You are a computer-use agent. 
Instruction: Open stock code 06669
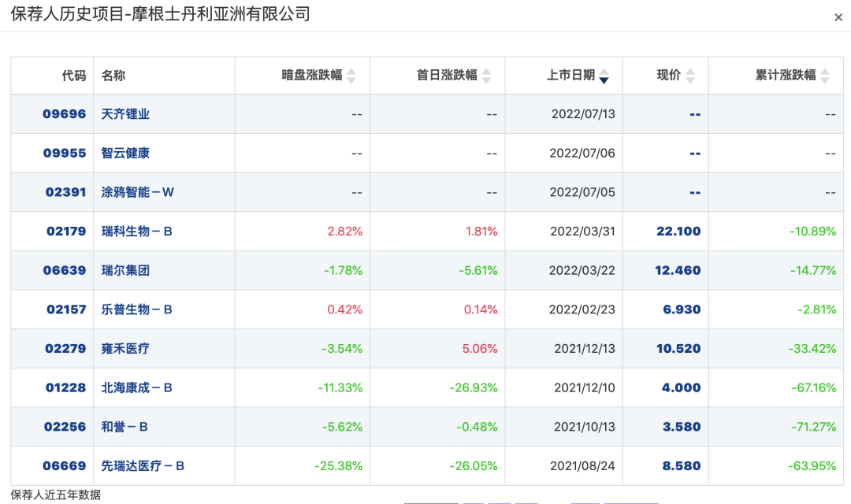[64, 465]
